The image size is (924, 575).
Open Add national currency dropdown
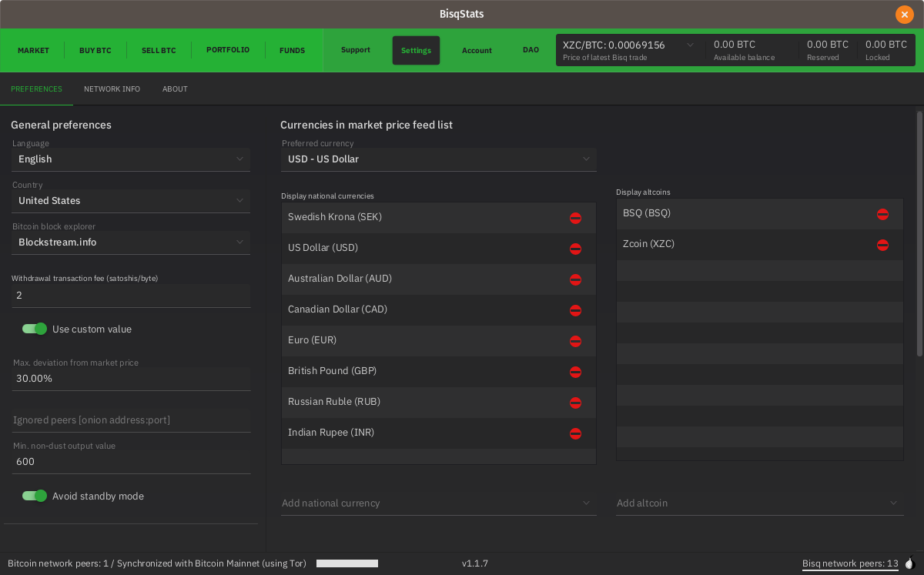click(439, 503)
